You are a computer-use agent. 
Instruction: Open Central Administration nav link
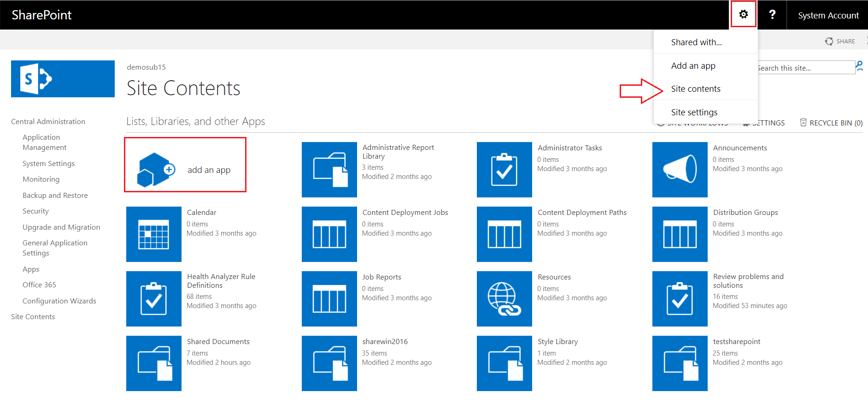tap(48, 121)
